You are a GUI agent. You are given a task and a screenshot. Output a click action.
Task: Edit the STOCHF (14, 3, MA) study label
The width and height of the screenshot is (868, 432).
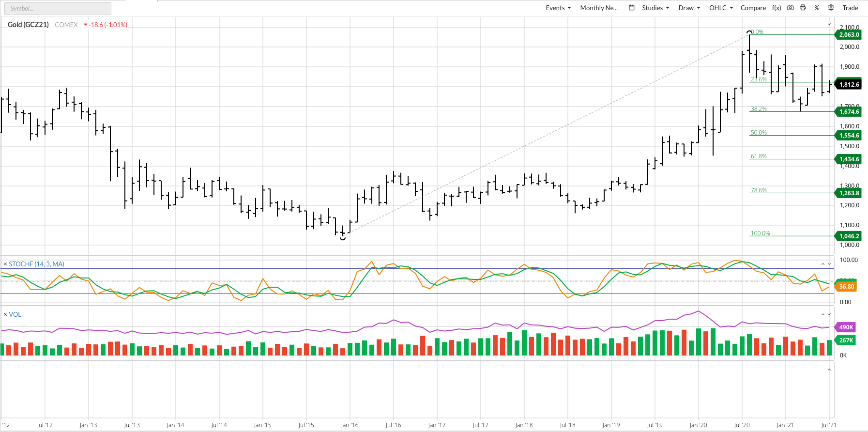(x=36, y=264)
